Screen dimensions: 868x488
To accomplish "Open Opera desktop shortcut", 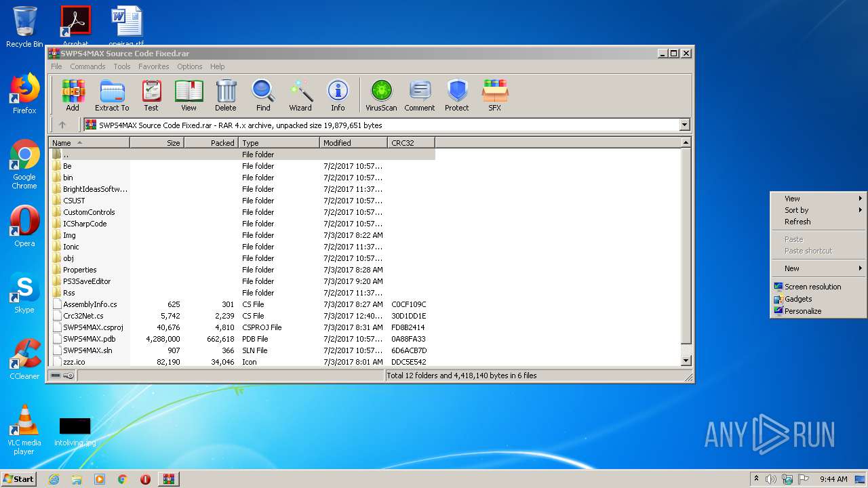I will (24, 226).
